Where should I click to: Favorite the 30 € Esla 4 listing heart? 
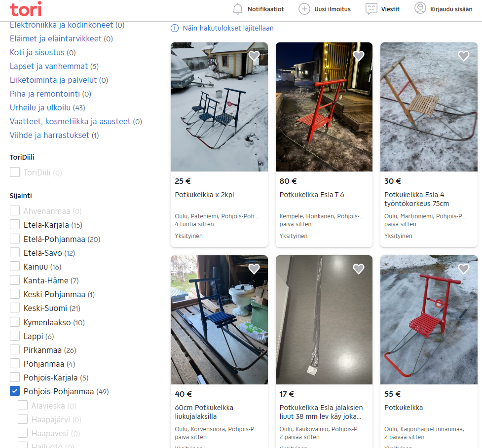click(x=464, y=56)
